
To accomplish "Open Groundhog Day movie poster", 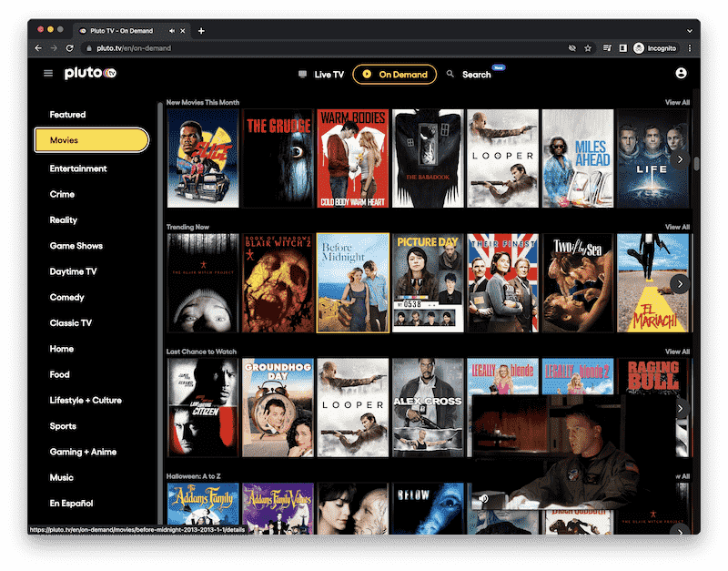I will click(x=278, y=407).
